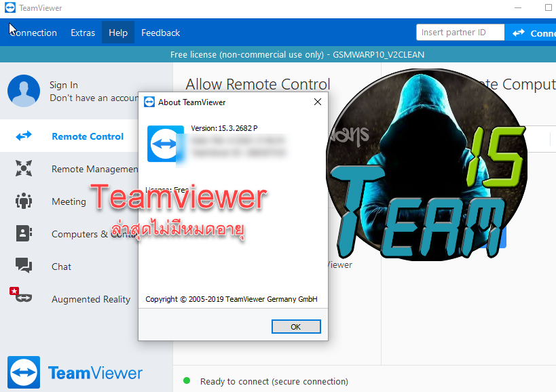Click the Remote Control arrows icon

[24, 136]
